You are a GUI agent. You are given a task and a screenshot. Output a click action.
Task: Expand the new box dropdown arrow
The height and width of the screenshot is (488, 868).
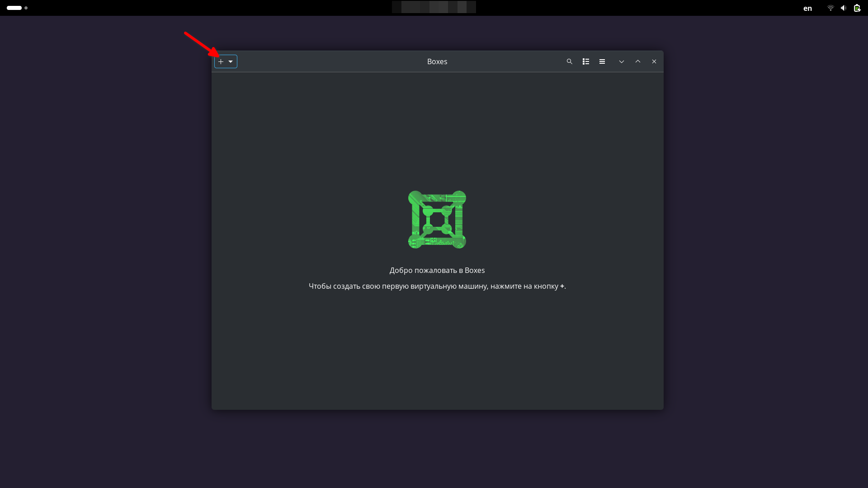231,61
